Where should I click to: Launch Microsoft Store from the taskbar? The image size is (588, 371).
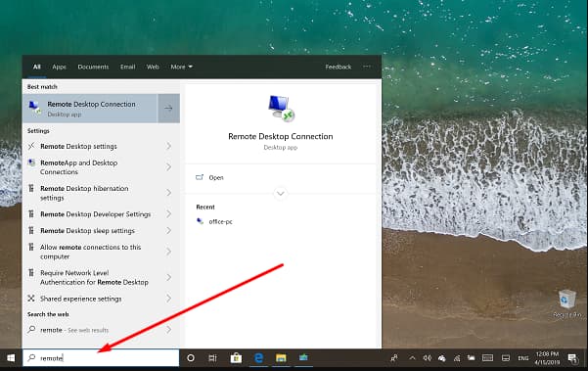coord(236,358)
